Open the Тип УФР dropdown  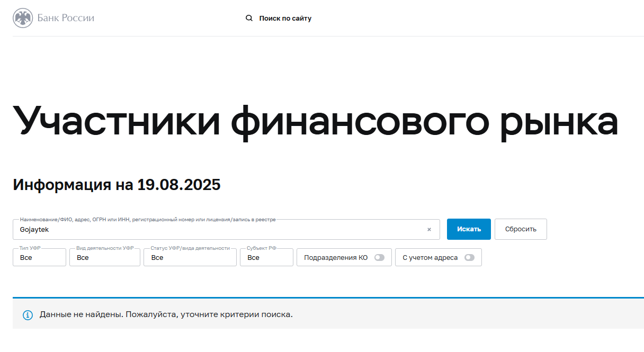tap(39, 257)
